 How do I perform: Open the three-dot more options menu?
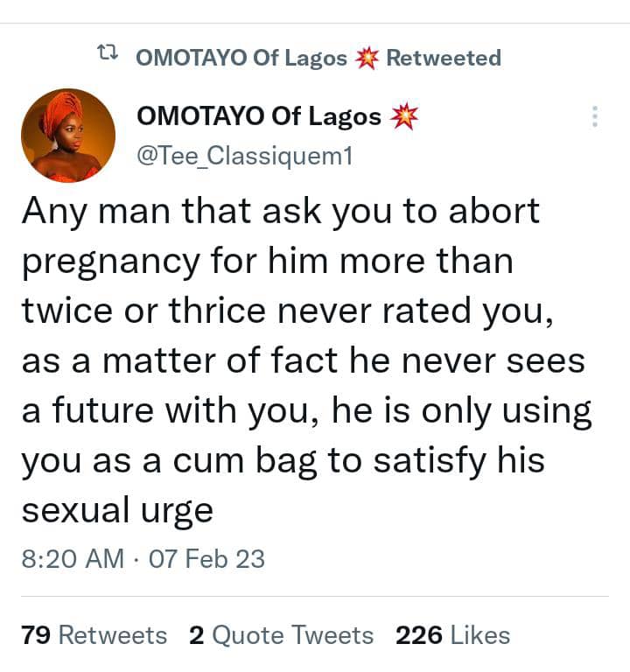[x=595, y=117]
